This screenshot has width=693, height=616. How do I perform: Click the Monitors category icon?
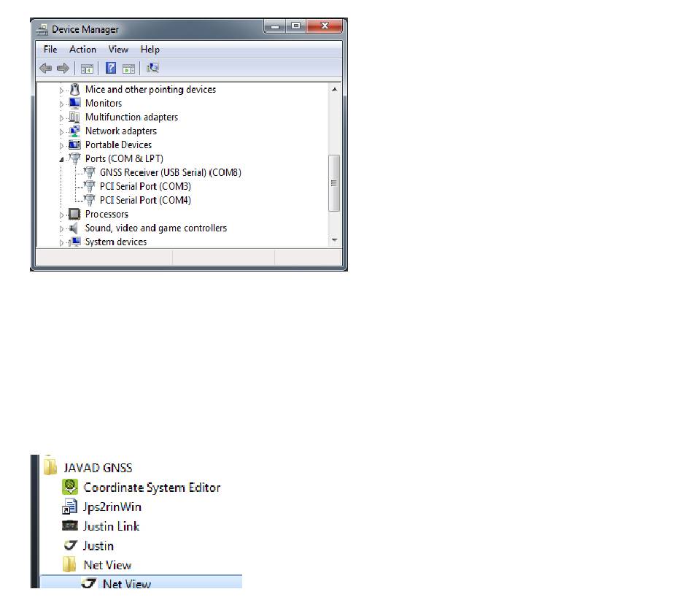pos(74,103)
